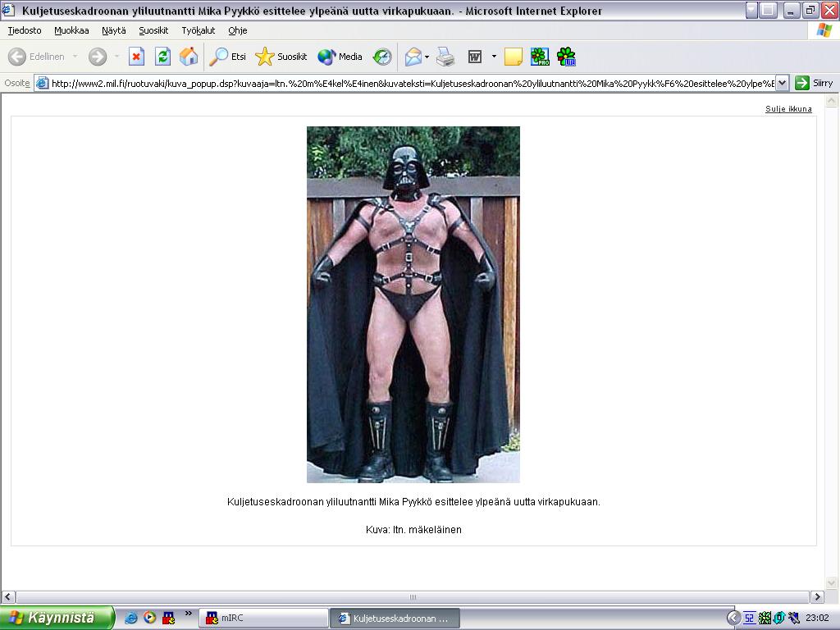Go to the Home page icon

pyautogui.click(x=189, y=57)
